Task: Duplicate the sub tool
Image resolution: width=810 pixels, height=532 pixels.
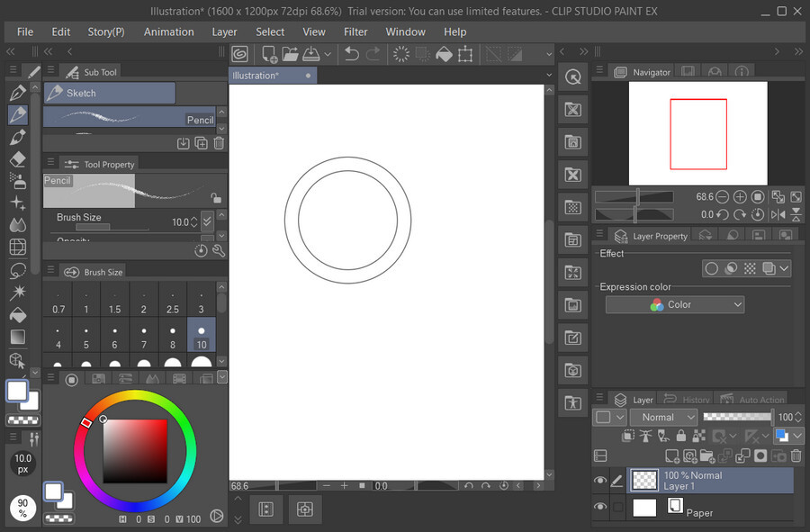Action: (x=201, y=143)
